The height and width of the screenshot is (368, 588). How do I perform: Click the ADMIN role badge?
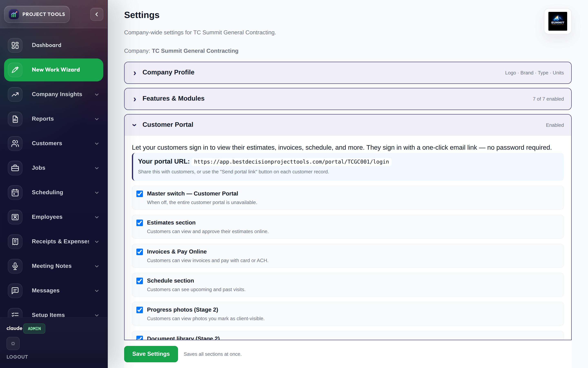pyautogui.click(x=34, y=329)
